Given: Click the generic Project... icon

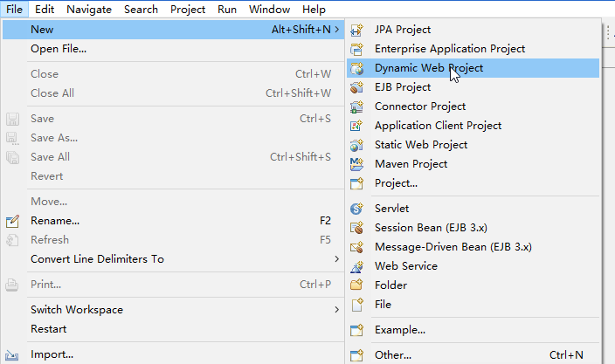Looking at the screenshot, I should (356, 183).
